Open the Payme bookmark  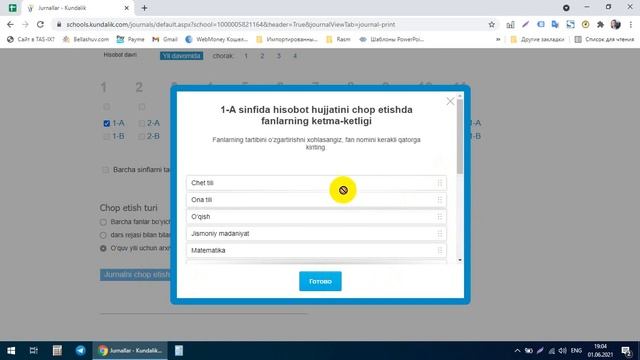pos(130,39)
